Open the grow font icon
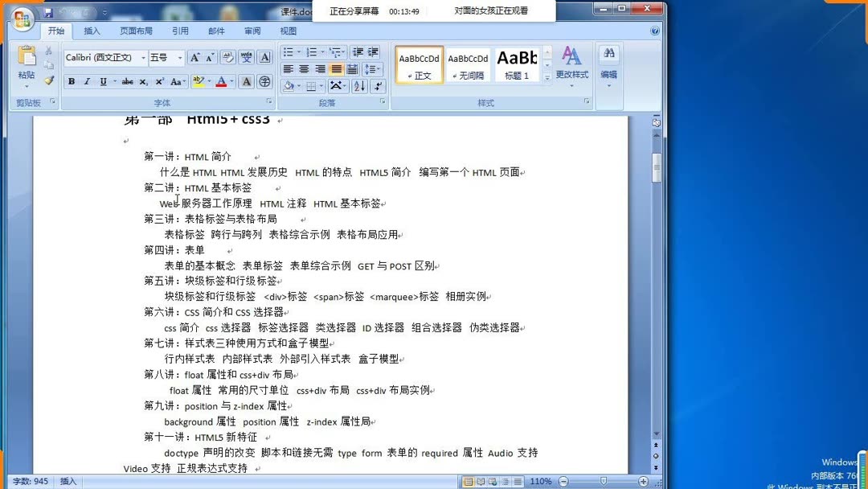The height and width of the screenshot is (489, 868). pos(195,58)
